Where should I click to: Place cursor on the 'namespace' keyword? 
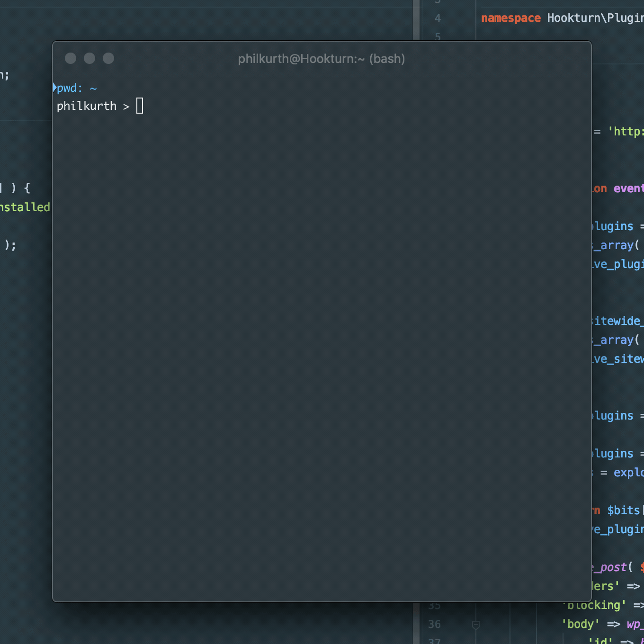point(510,18)
